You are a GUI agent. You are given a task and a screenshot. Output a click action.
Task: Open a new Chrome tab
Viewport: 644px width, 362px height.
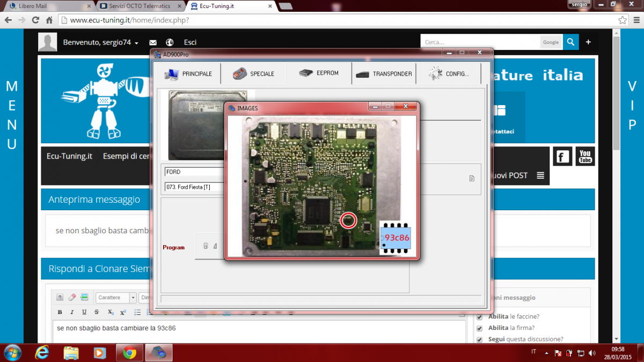click(286, 6)
